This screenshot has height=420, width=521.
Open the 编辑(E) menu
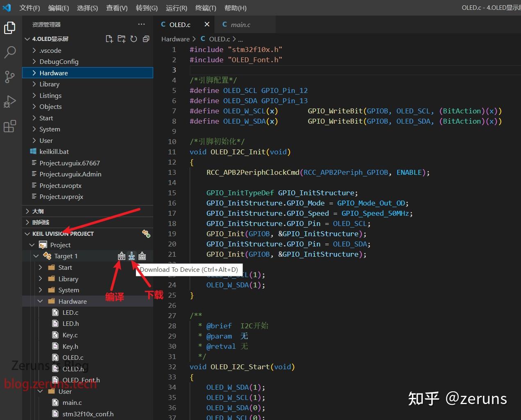coord(59,8)
